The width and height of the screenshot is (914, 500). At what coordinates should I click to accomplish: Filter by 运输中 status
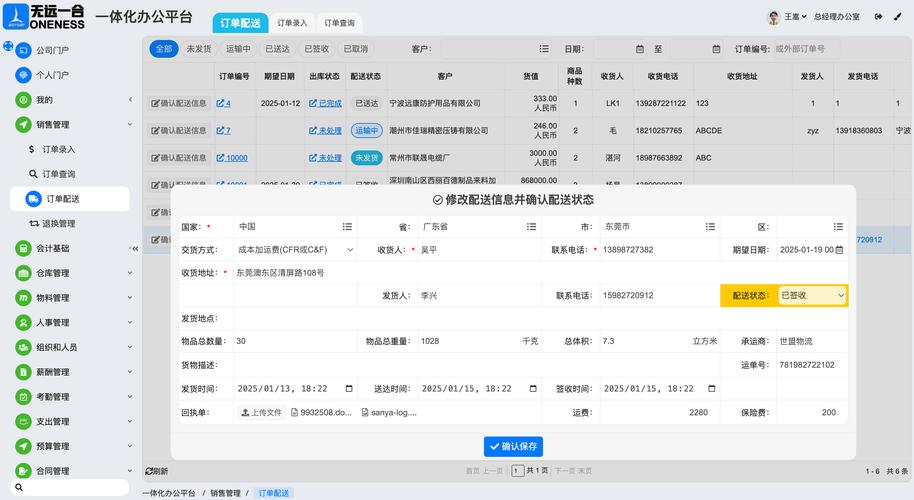238,49
